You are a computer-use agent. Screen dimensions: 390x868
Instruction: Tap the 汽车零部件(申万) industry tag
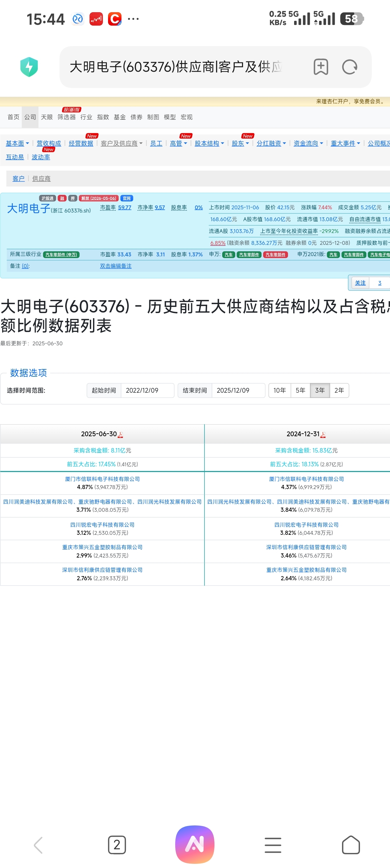point(61,255)
